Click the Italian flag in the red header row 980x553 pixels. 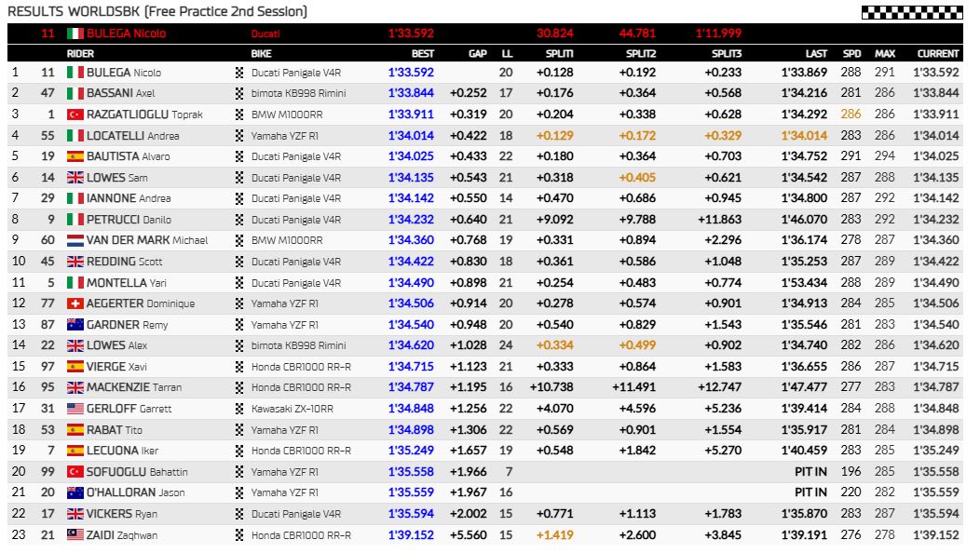pyautogui.click(x=75, y=34)
